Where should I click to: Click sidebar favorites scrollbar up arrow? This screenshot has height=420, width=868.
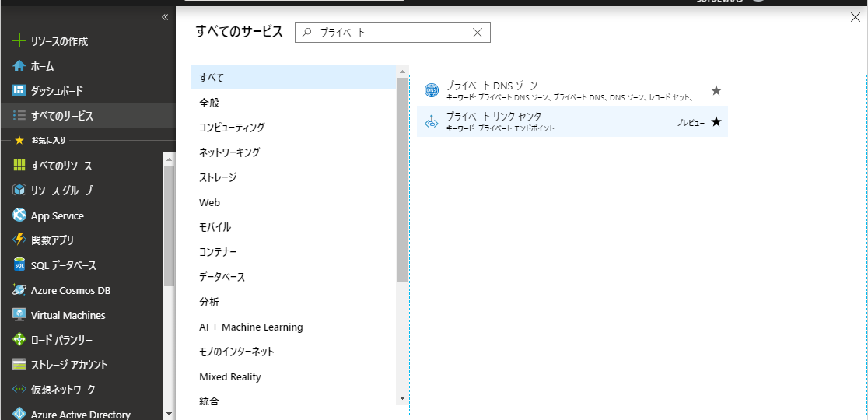coord(170,159)
